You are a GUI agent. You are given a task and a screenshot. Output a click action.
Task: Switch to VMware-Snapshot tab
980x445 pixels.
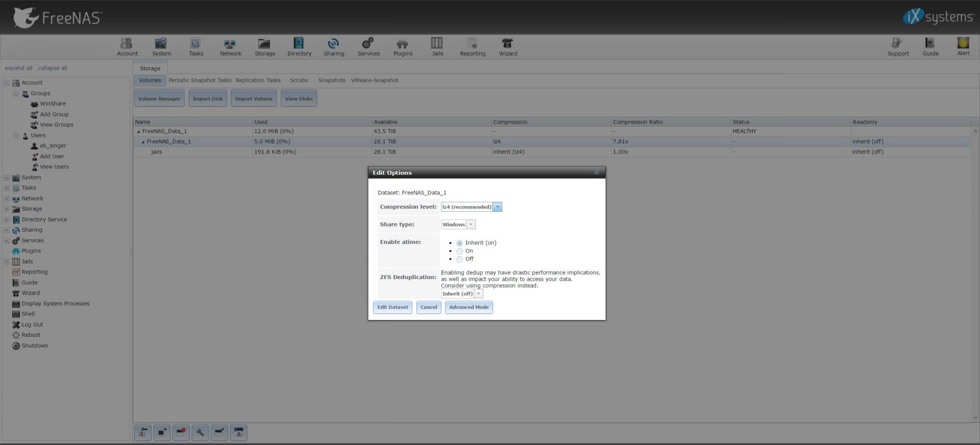[x=375, y=80]
